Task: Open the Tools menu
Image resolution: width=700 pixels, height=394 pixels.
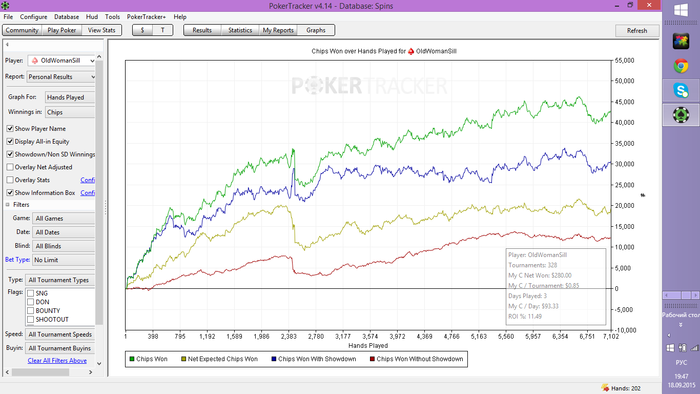Action: [x=112, y=17]
